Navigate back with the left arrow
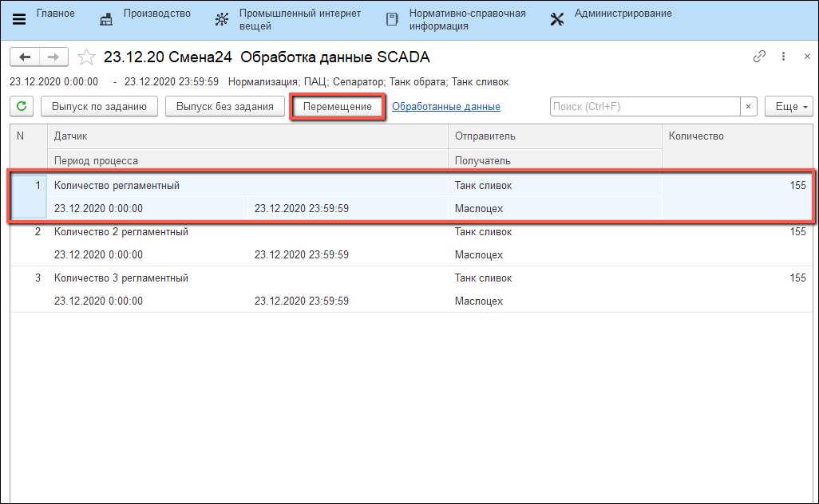The image size is (819, 504). (25, 57)
